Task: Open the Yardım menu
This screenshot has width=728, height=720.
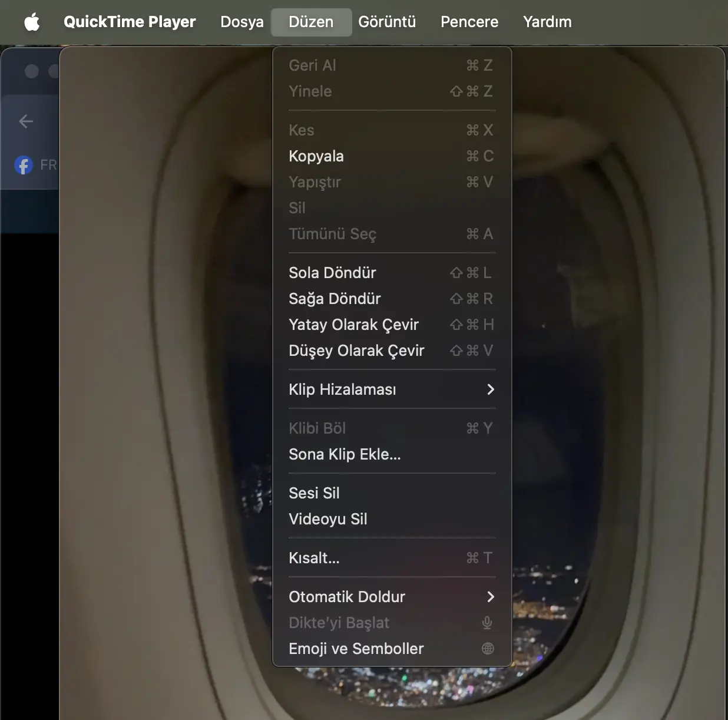Action: coord(547,22)
